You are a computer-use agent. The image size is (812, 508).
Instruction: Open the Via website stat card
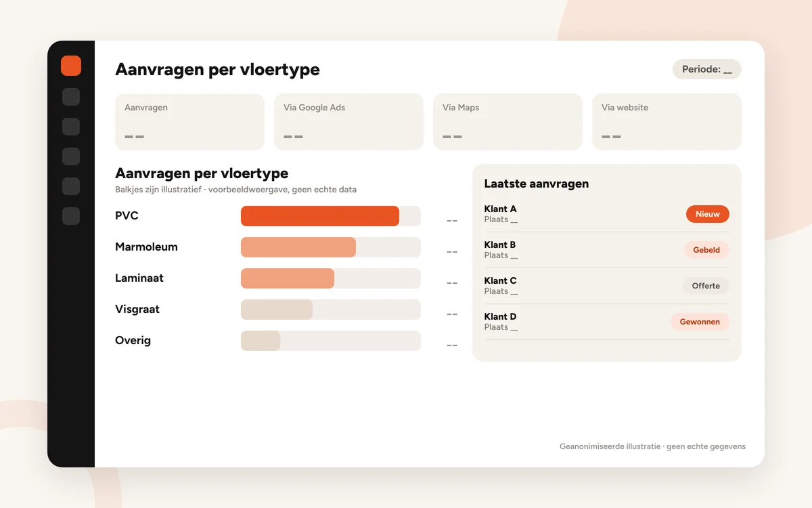[667, 122]
